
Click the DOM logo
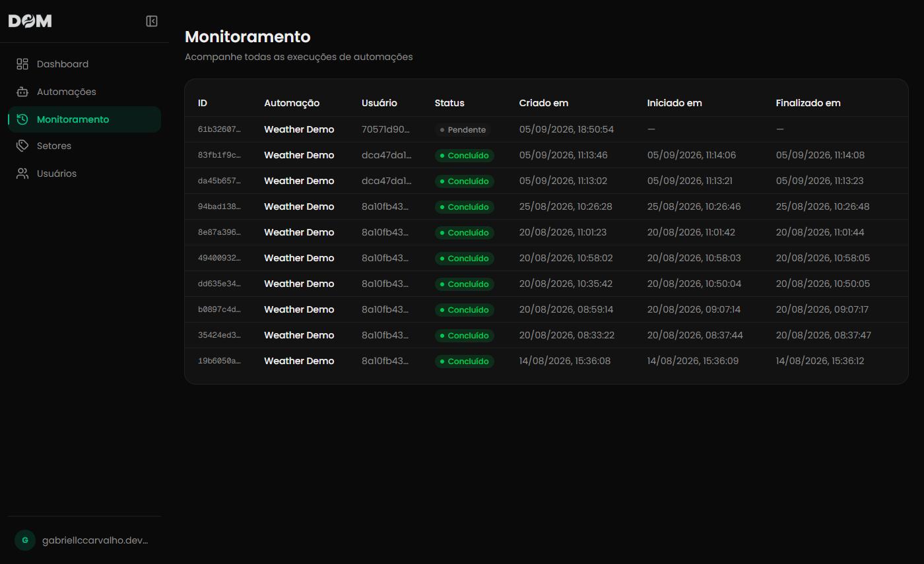tap(30, 21)
